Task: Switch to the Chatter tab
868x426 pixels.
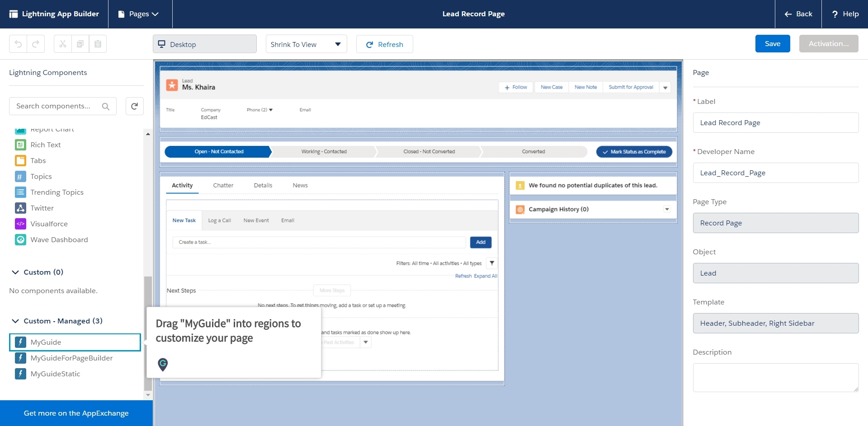Action: pyautogui.click(x=223, y=186)
